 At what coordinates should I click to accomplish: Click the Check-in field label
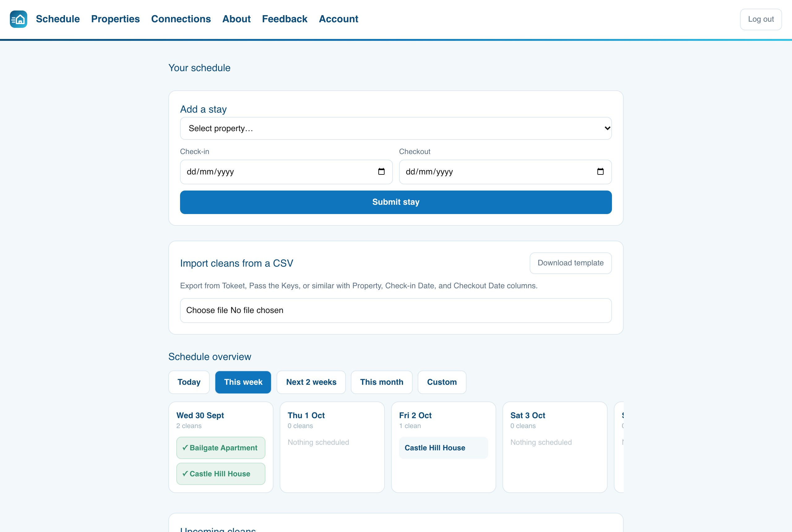(x=194, y=152)
